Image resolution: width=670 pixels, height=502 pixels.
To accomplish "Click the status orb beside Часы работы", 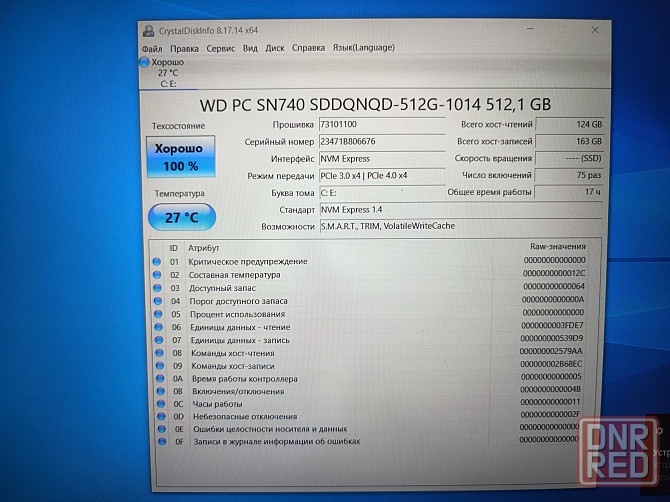I will [x=156, y=403].
